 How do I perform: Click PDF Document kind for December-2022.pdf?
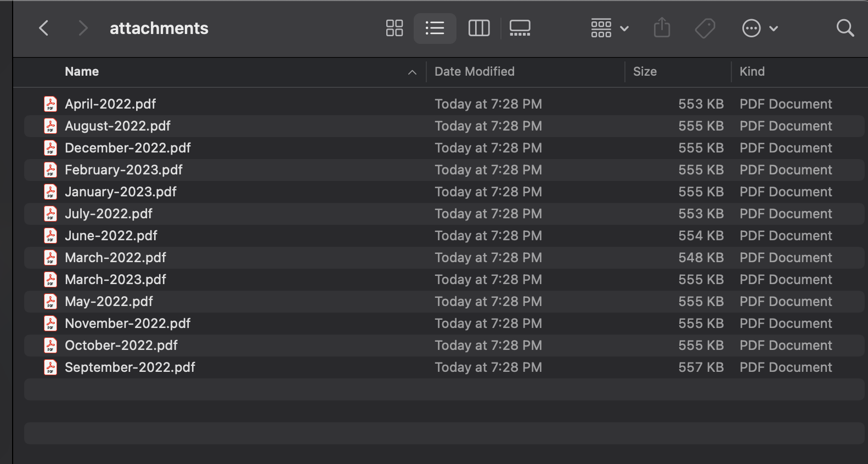[x=786, y=148]
